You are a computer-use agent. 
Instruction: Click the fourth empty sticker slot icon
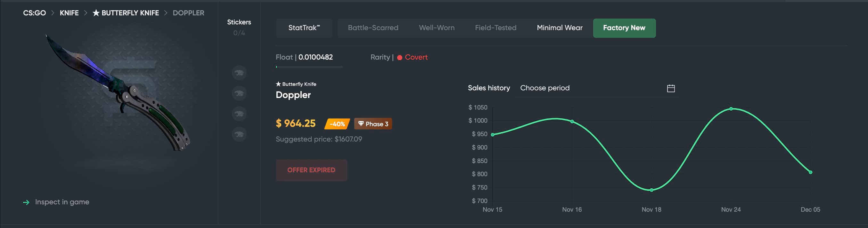tap(239, 134)
